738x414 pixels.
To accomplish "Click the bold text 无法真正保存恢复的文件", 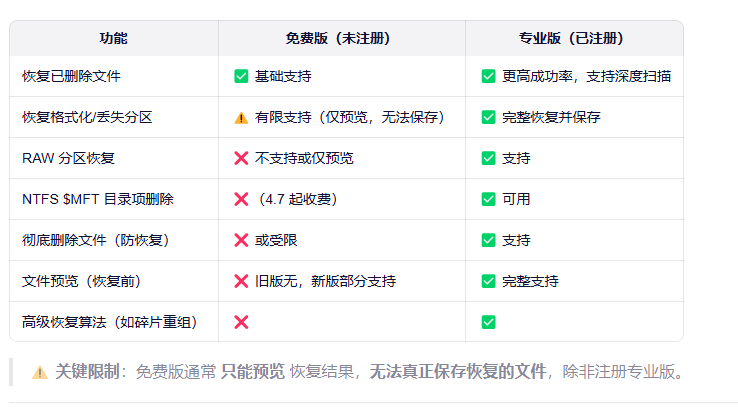I will (x=458, y=372).
